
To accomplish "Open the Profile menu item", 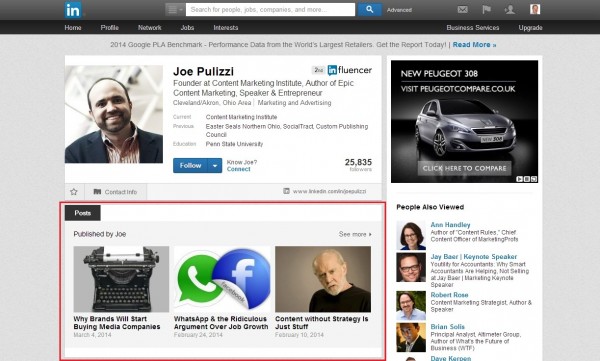I will (109, 28).
